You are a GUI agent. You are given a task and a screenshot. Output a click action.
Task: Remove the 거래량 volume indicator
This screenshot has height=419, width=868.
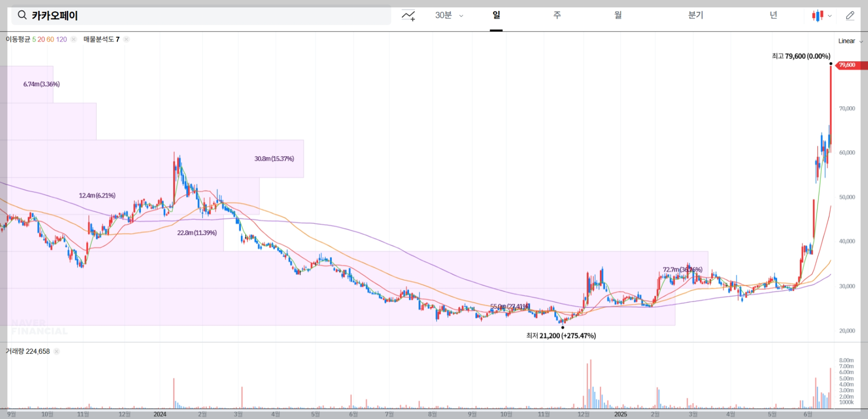(x=56, y=351)
